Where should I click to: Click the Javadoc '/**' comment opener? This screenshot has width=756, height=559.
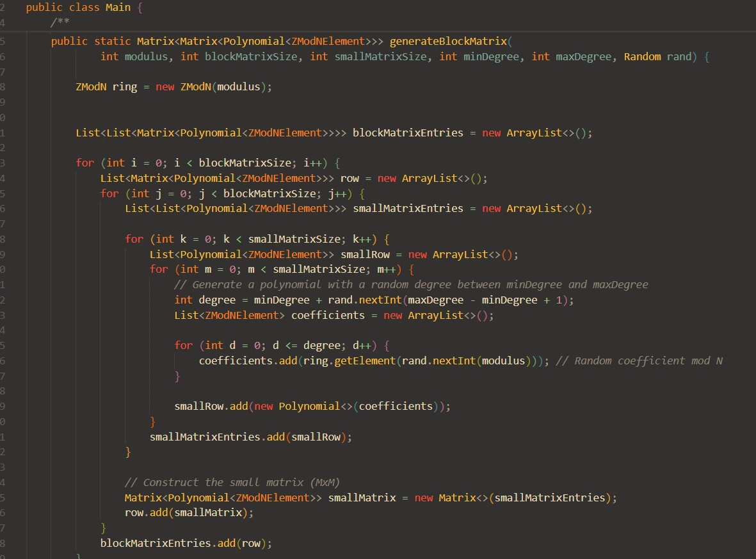coord(60,24)
